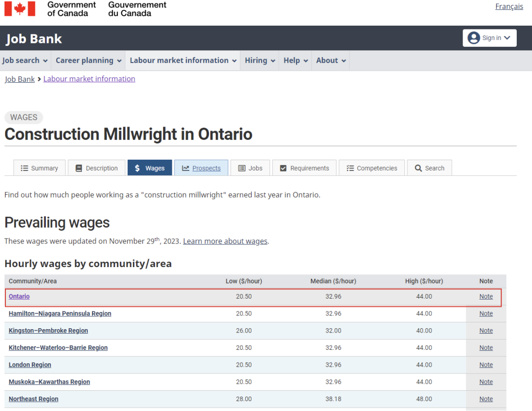Open the Prospects tab
The width and height of the screenshot is (532, 411).
click(201, 168)
